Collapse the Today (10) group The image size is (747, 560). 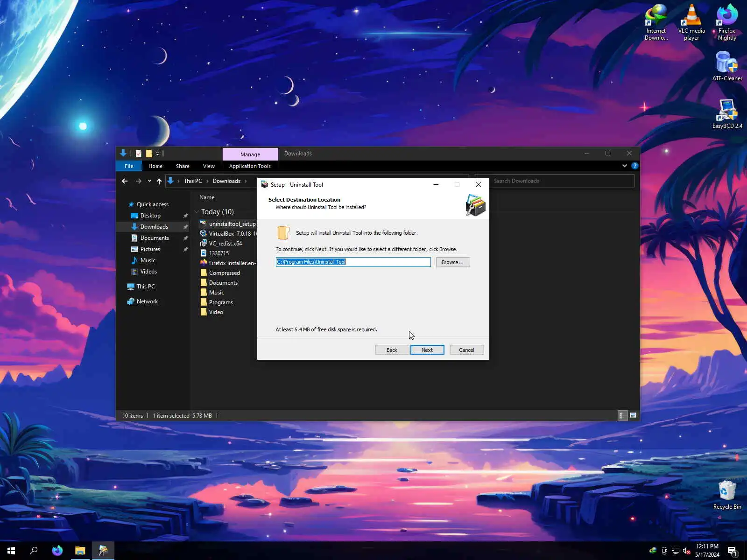click(197, 212)
